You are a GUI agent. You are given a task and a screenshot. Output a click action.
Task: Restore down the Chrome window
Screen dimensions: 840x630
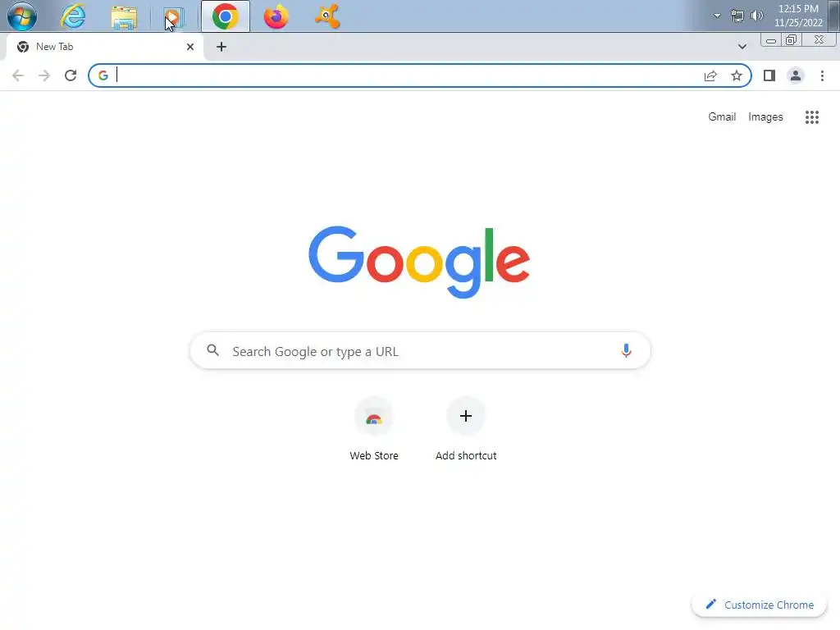click(x=791, y=40)
